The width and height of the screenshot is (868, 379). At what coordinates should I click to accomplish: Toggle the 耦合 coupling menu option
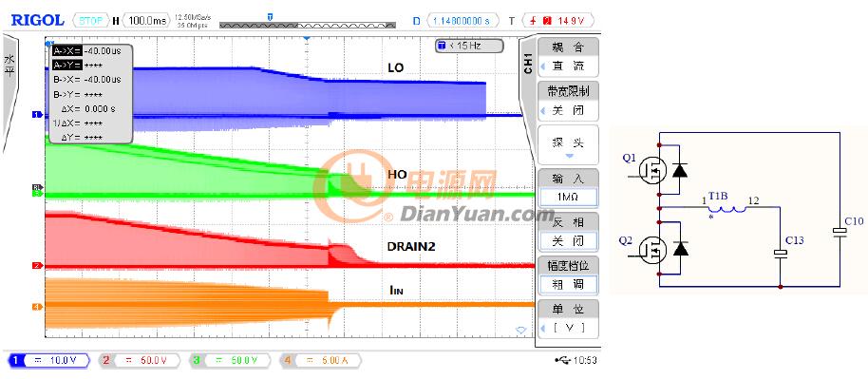[569, 57]
